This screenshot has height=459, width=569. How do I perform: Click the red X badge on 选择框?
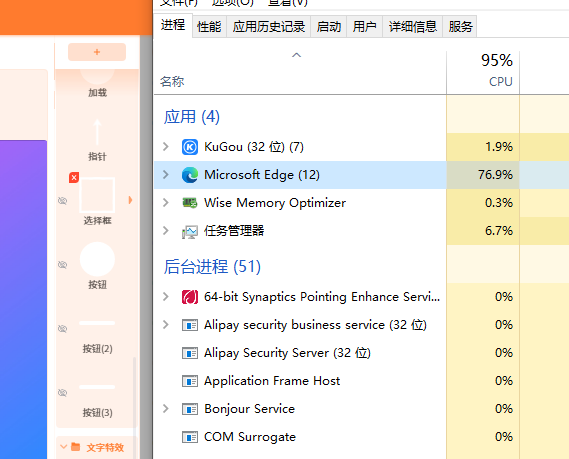pos(74,178)
